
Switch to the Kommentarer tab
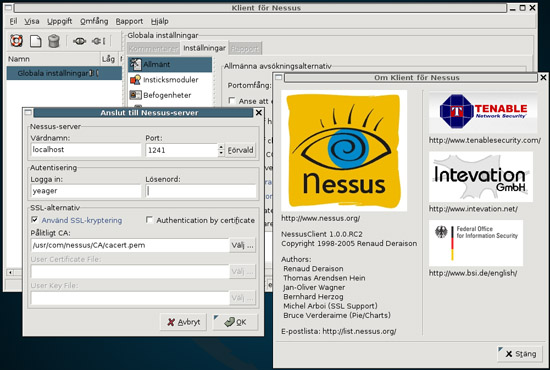coord(153,48)
